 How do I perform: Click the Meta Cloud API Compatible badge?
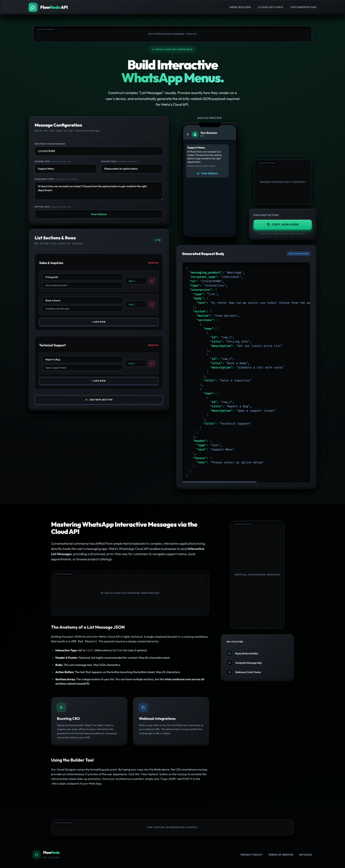(x=172, y=50)
